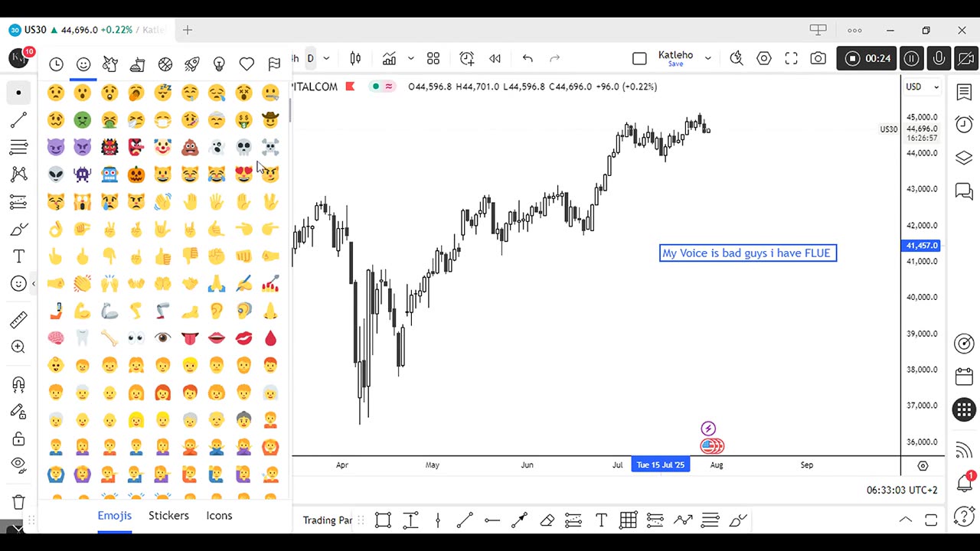Switch to the Icons tab
The image size is (980, 551).
point(219,515)
